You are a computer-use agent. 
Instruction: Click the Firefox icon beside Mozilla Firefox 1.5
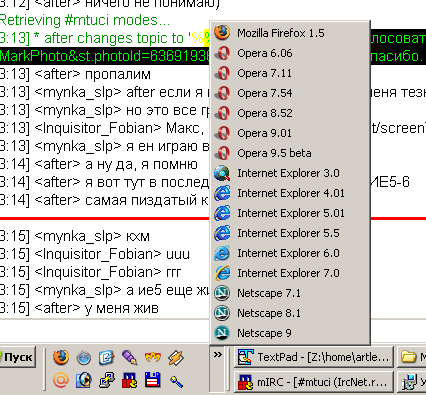click(x=222, y=33)
